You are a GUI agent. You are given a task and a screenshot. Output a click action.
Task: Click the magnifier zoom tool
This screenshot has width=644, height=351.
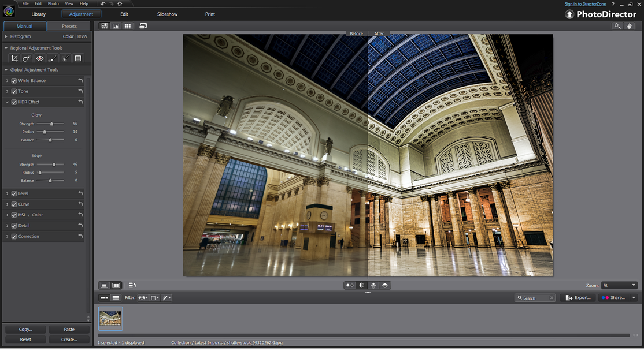(x=617, y=26)
